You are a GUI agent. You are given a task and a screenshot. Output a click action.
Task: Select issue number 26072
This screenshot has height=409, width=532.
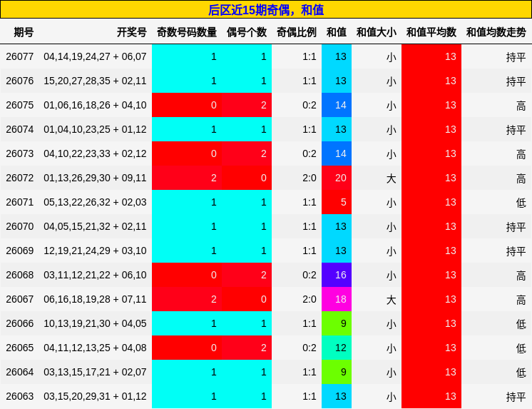(20, 178)
